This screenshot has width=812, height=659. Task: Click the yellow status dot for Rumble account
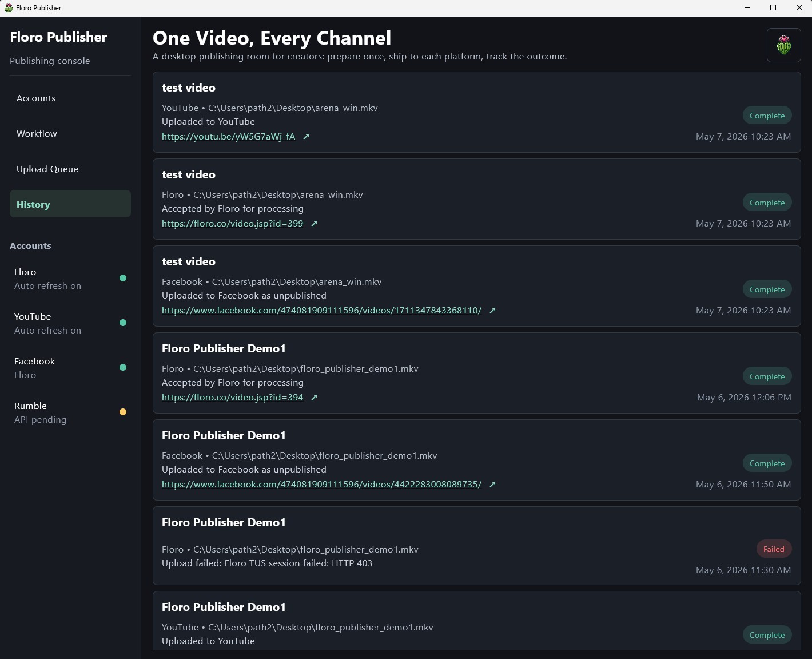[x=122, y=412]
